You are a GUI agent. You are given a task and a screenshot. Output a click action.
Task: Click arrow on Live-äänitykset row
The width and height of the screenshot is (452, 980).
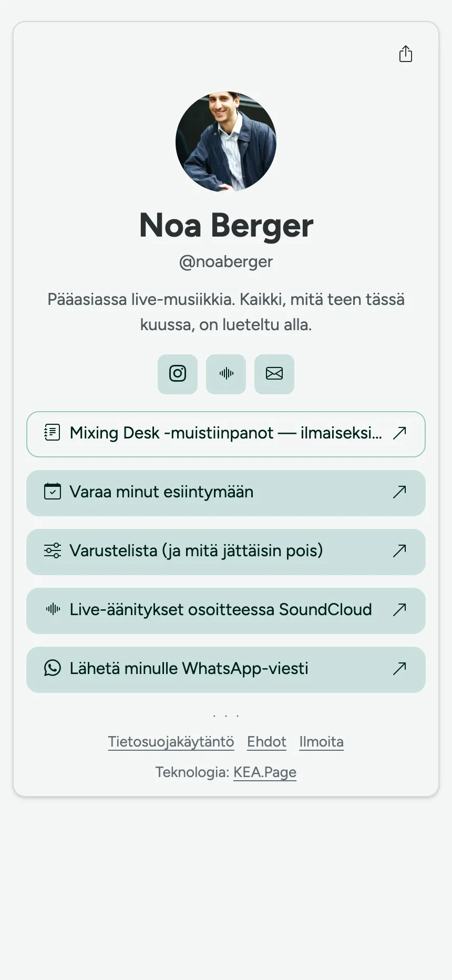(x=399, y=609)
